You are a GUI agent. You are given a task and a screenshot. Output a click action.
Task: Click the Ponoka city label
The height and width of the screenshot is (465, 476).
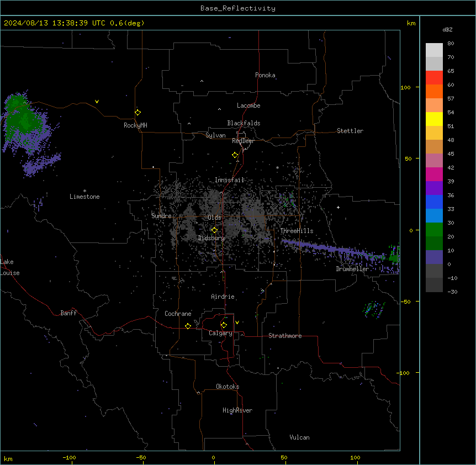(265, 75)
